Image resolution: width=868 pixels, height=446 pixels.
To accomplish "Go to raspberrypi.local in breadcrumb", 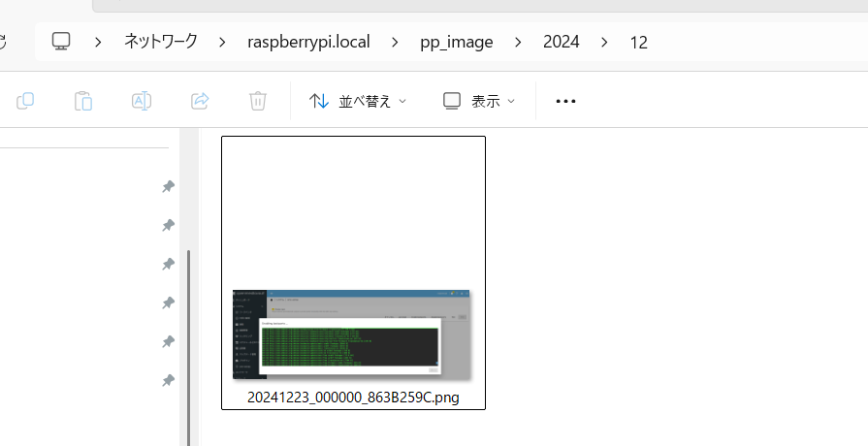I will (x=308, y=42).
